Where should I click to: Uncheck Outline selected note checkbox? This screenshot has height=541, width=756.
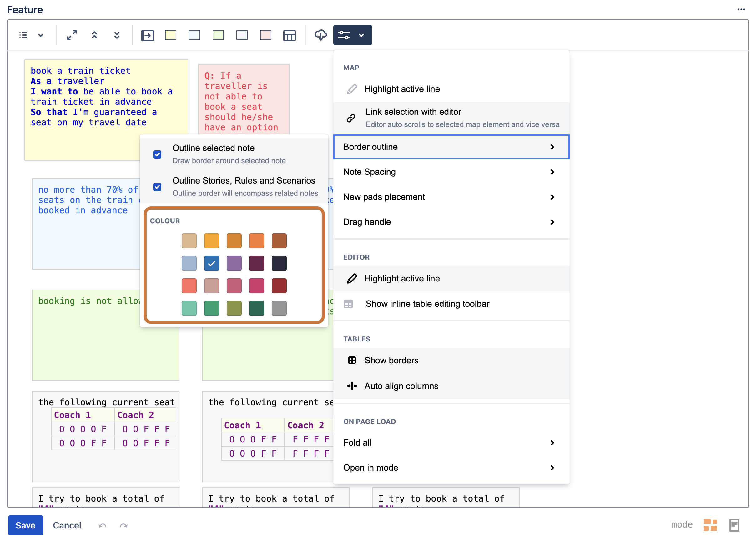tap(157, 154)
